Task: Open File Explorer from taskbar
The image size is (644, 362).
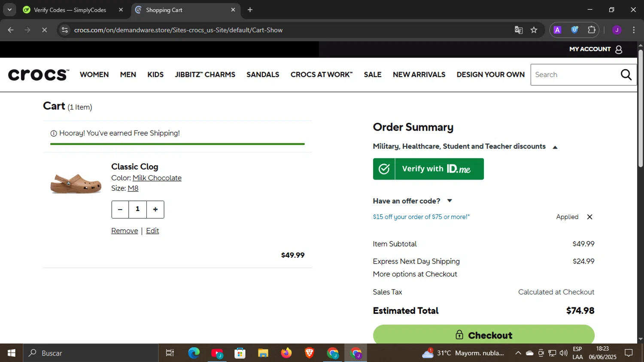Action: click(x=263, y=353)
